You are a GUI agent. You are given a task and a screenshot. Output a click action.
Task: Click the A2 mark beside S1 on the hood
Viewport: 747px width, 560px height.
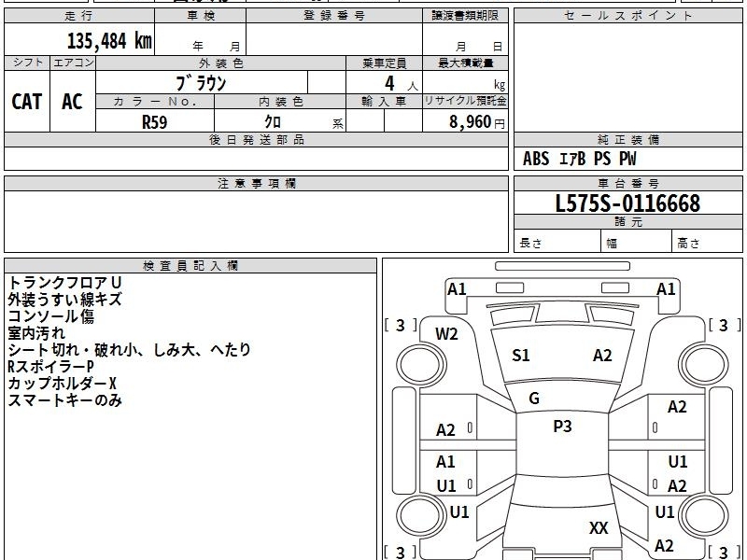click(x=602, y=356)
